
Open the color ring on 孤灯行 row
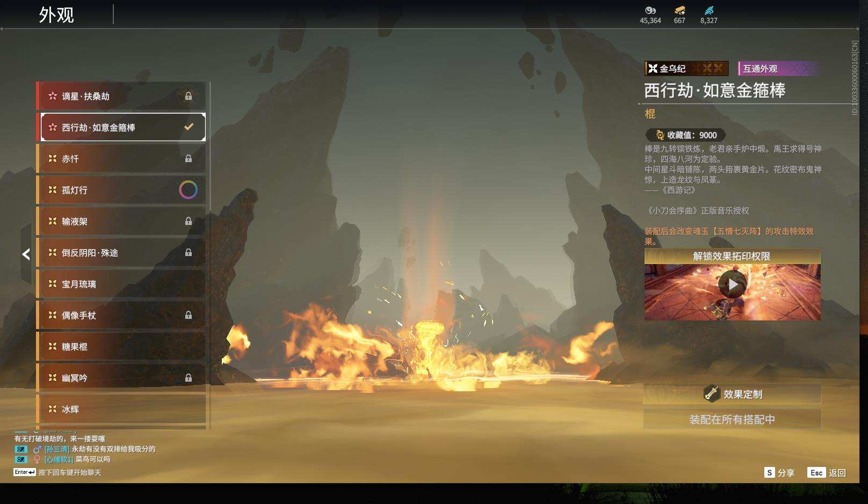tap(188, 190)
